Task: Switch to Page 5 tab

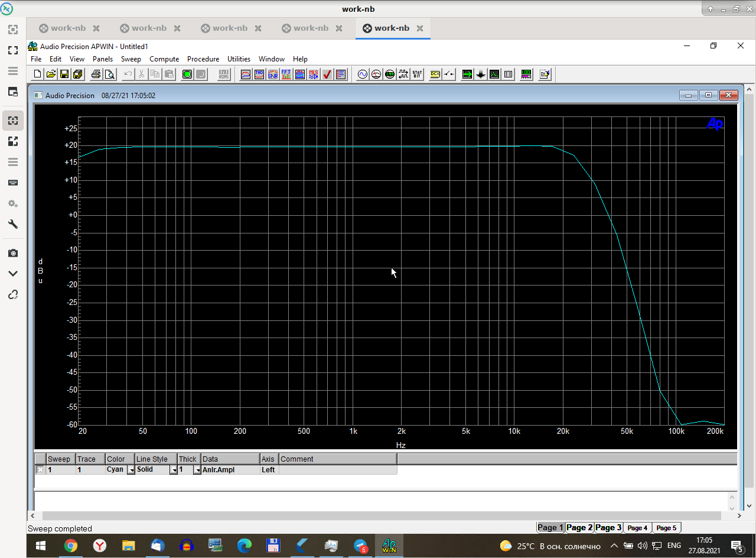Action: (666, 528)
